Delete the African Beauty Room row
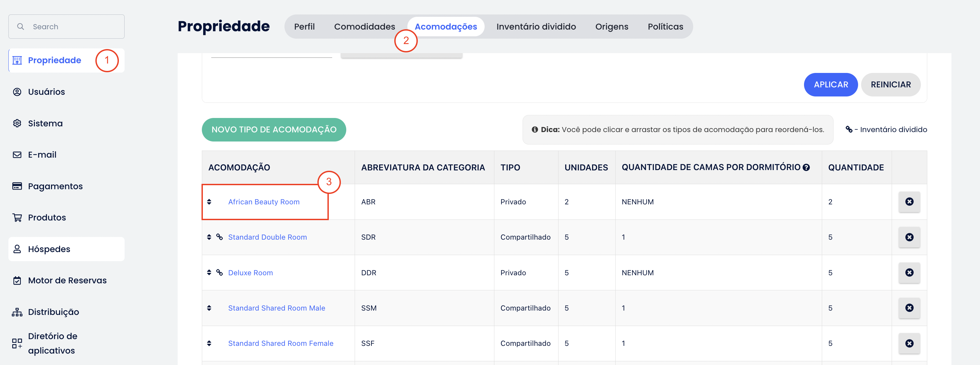980x365 pixels. pos(909,202)
